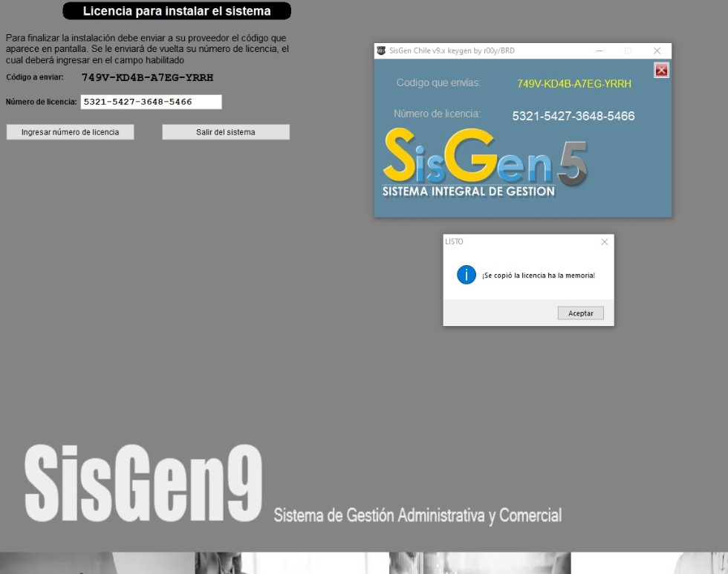
Task: Click the "SisGen Chile v9.x keygen by r00y/BRD" title
Action: pyautogui.click(x=452, y=50)
